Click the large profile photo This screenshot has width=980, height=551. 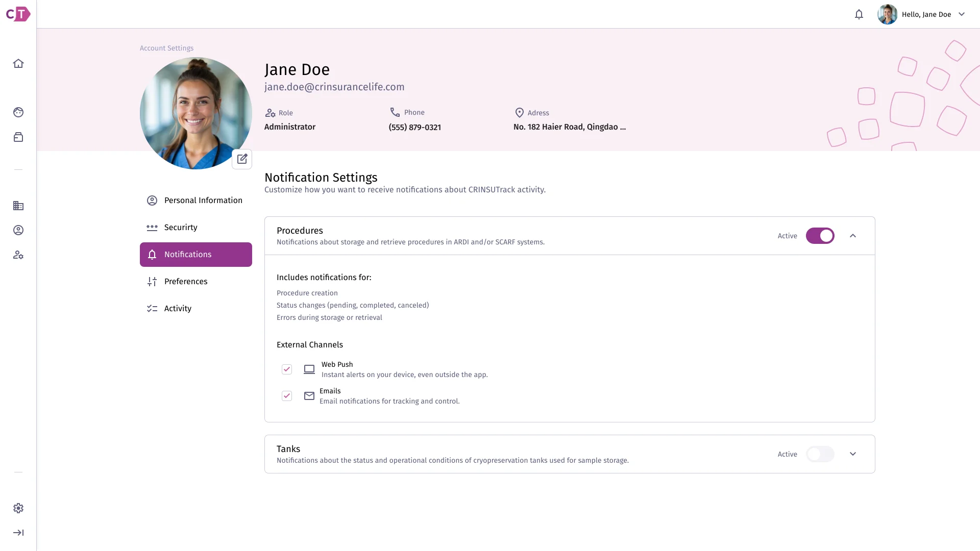click(196, 113)
